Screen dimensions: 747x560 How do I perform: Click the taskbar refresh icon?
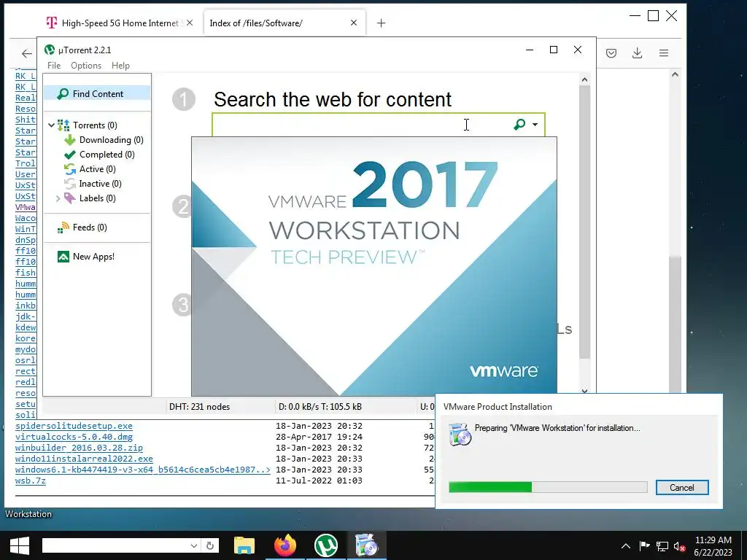[209, 545]
